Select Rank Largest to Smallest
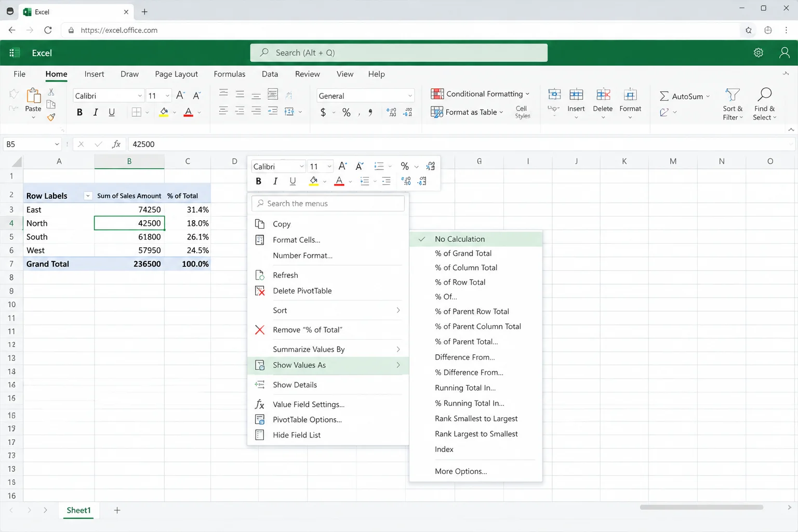798x532 pixels. [x=476, y=434]
